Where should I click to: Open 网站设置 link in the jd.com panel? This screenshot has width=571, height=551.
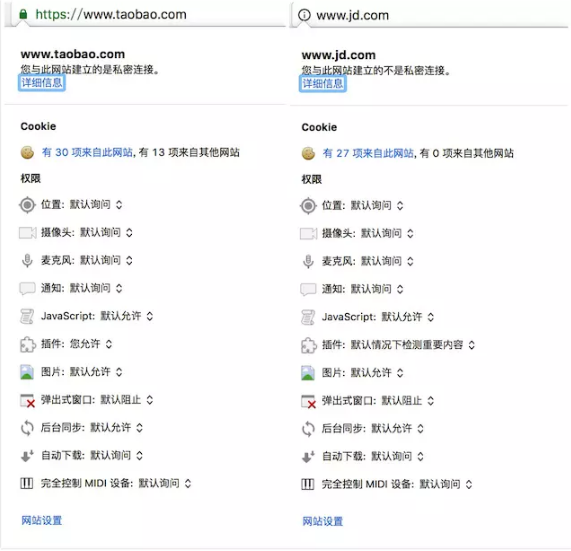[323, 521]
